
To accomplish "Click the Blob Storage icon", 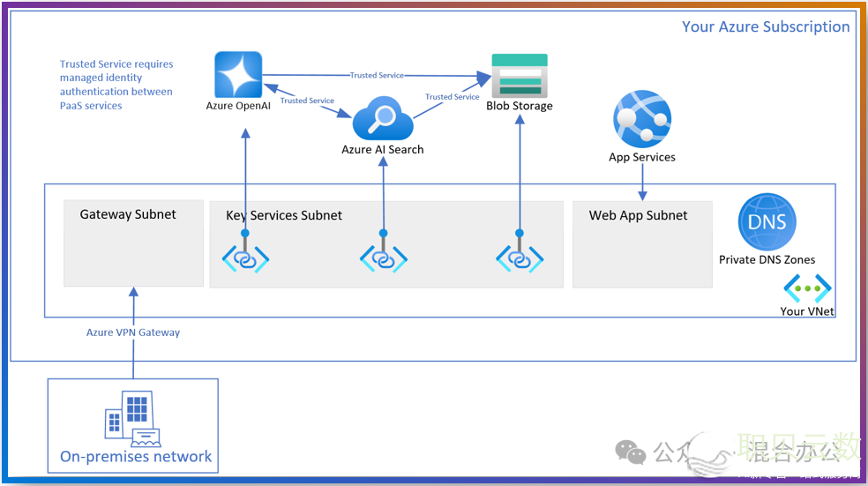I will click(520, 75).
